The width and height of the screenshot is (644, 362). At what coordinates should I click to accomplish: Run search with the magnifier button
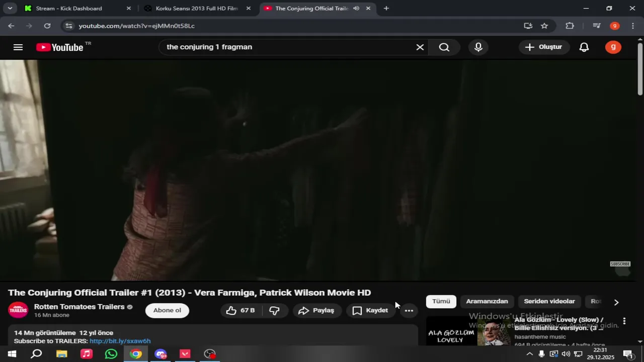(444, 47)
